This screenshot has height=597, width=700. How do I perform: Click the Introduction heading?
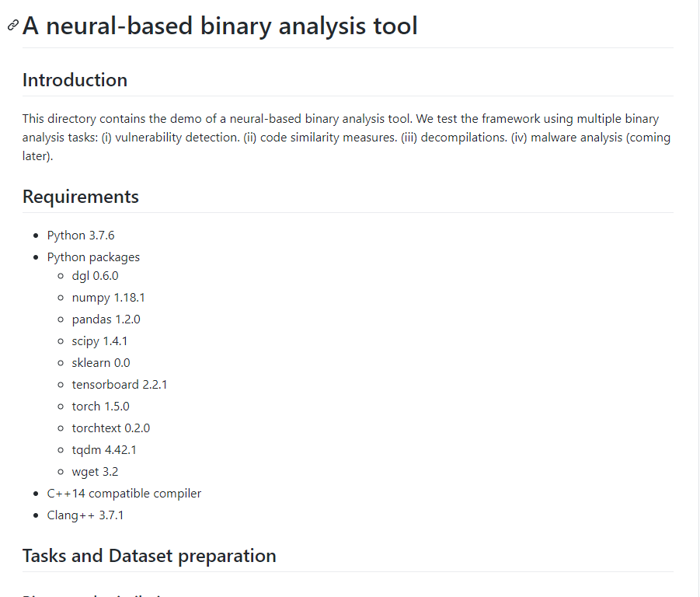click(x=75, y=80)
